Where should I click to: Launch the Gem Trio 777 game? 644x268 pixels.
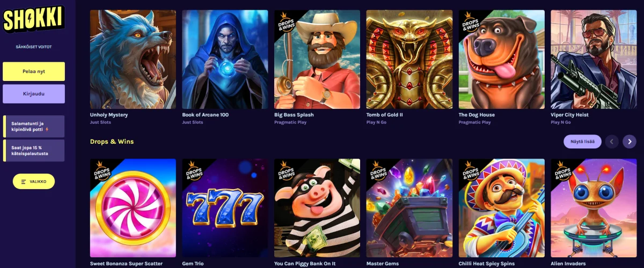225,209
